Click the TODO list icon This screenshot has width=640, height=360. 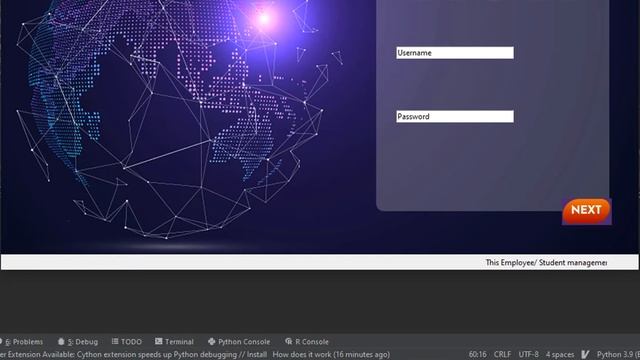point(115,341)
